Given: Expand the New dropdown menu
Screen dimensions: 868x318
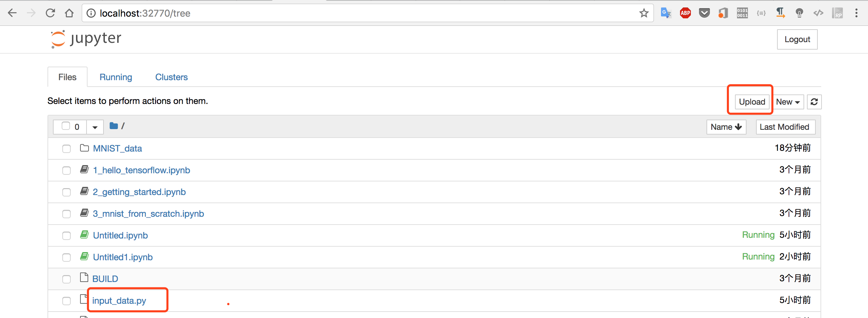Looking at the screenshot, I should (788, 102).
